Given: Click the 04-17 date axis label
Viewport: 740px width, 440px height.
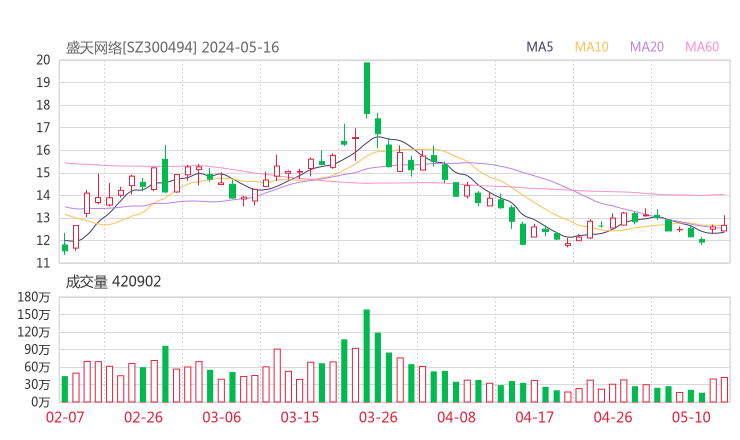Looking at the screenshot, I should coord(535,417).
